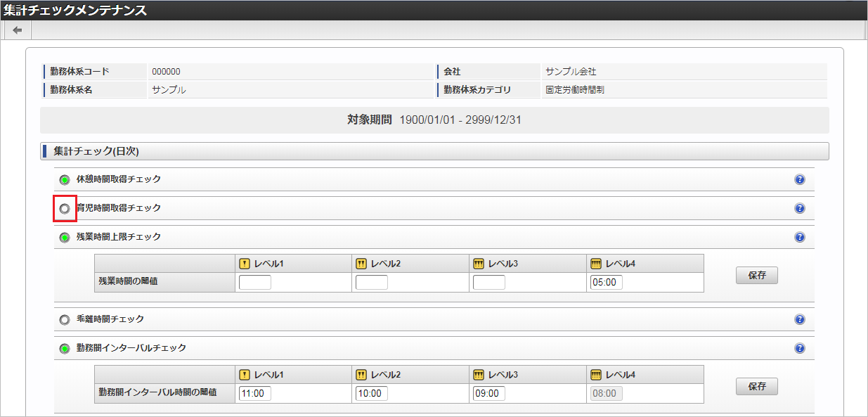Viewport: 868px width, 417px height.
Task: Click the 勤務体系カテゴリ field label
Action: point(477,90)
